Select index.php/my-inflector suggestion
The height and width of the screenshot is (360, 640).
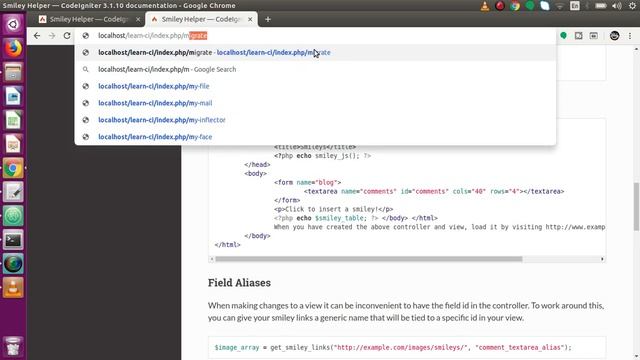(x=315, y=120)
